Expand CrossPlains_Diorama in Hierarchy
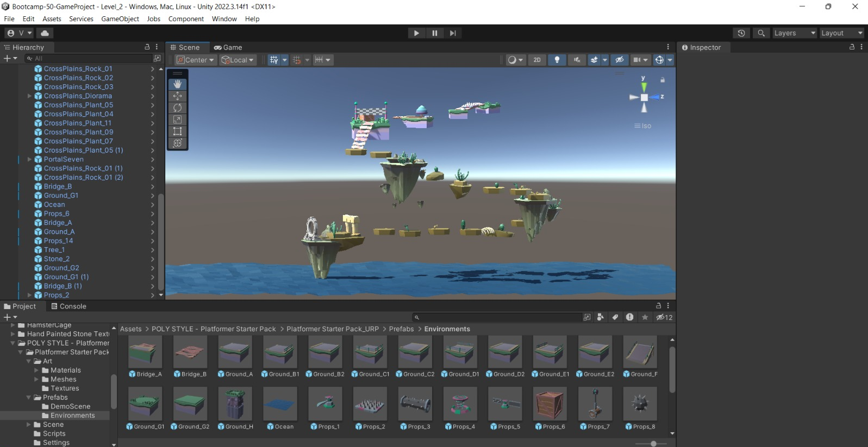Viewport: 868px width, 447px height. pyautogui.click(x=30, y=96)
